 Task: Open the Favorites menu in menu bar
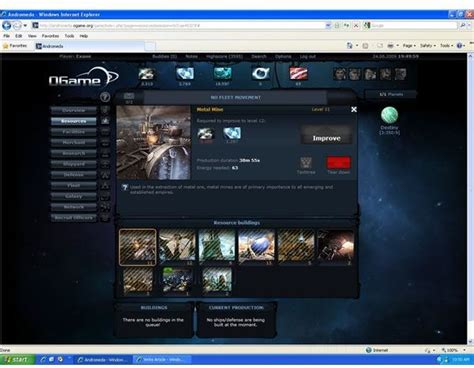(50, 36)
